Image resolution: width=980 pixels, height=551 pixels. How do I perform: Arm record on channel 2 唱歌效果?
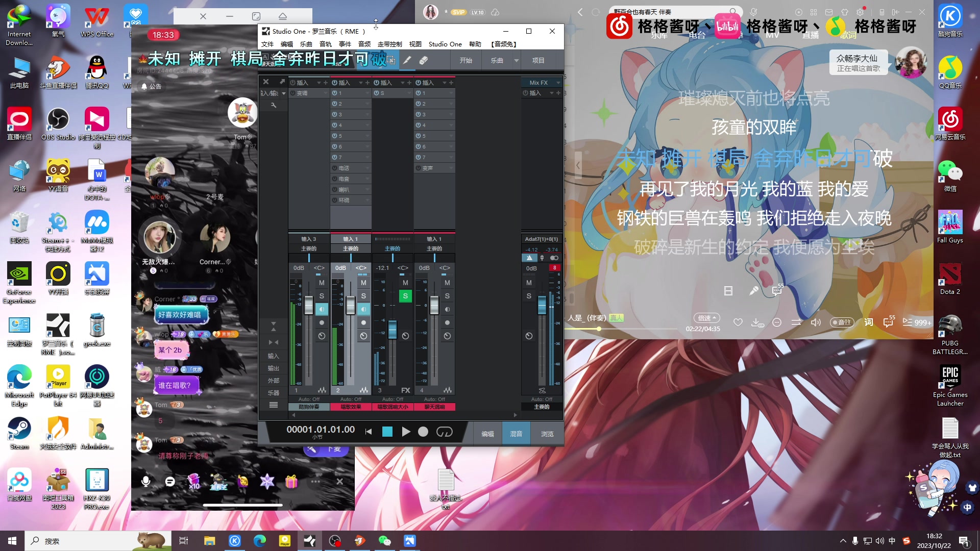point(363,322)
